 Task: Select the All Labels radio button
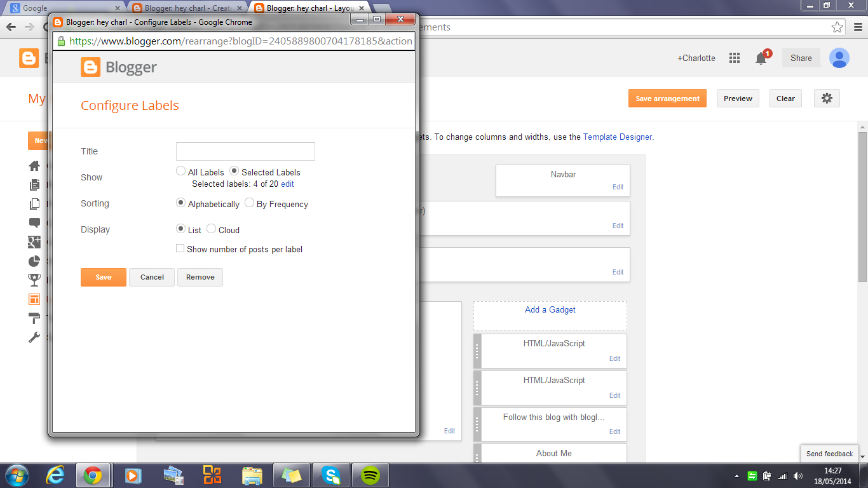click(x=181, y=172)
